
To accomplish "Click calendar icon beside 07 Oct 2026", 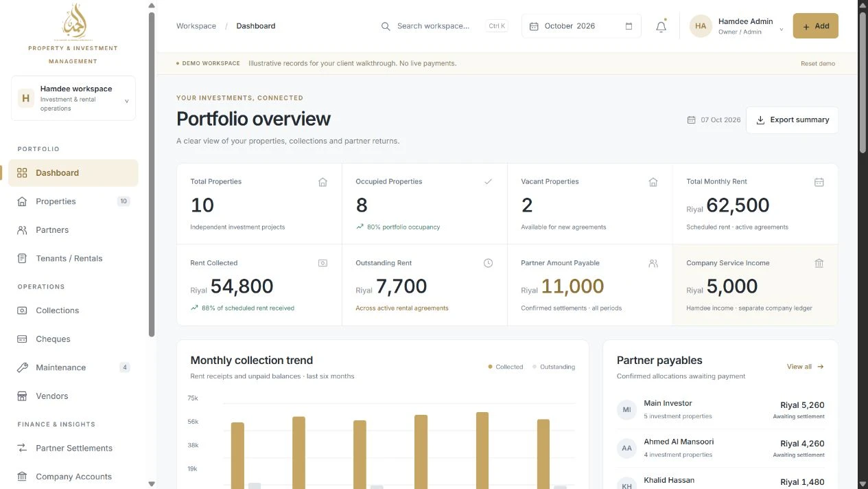I will tap(691, 120).
